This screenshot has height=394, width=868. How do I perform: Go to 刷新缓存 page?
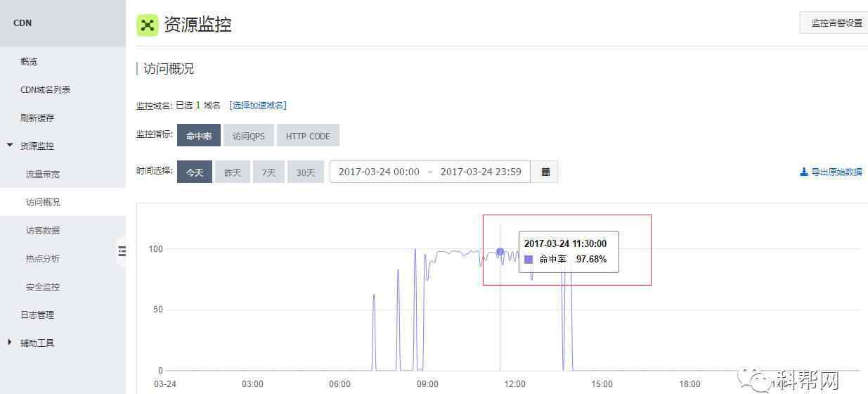tap(37, 118)
